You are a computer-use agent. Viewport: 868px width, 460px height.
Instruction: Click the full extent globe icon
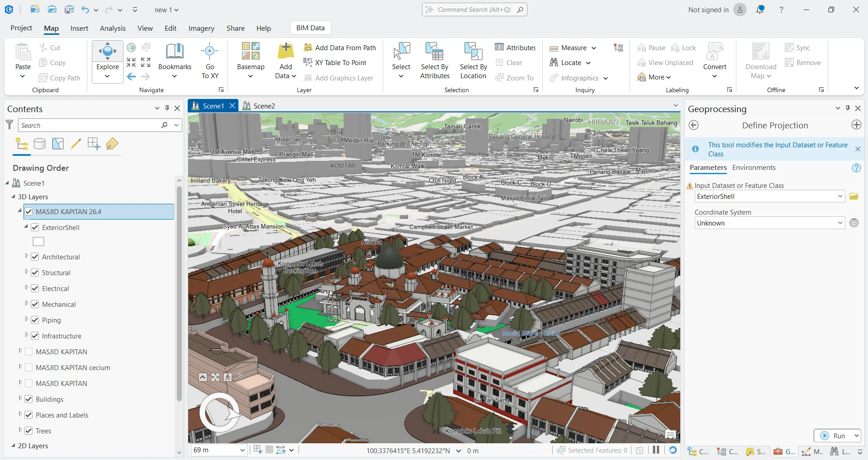point(131,47)
